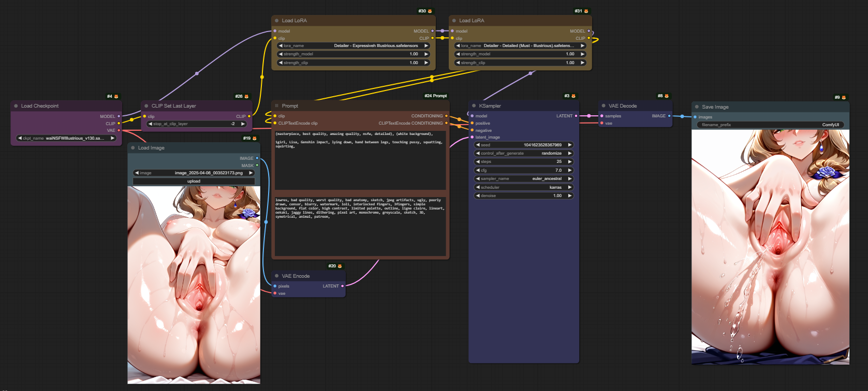Screen dimensions: 868x391
Task: Increase steps with its right arrow
Action: tap(570, 161)
